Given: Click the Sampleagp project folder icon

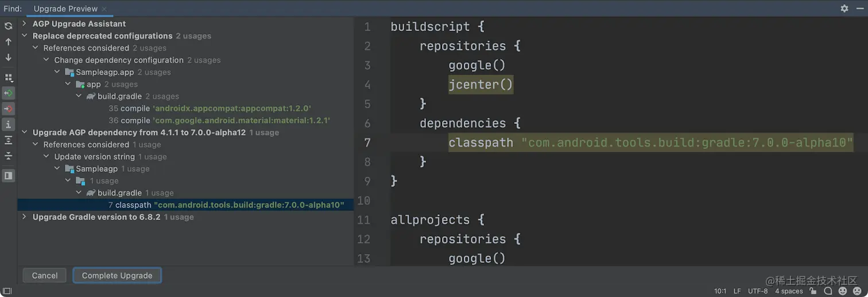Looking at the screenshot, I should click(69, 169).
